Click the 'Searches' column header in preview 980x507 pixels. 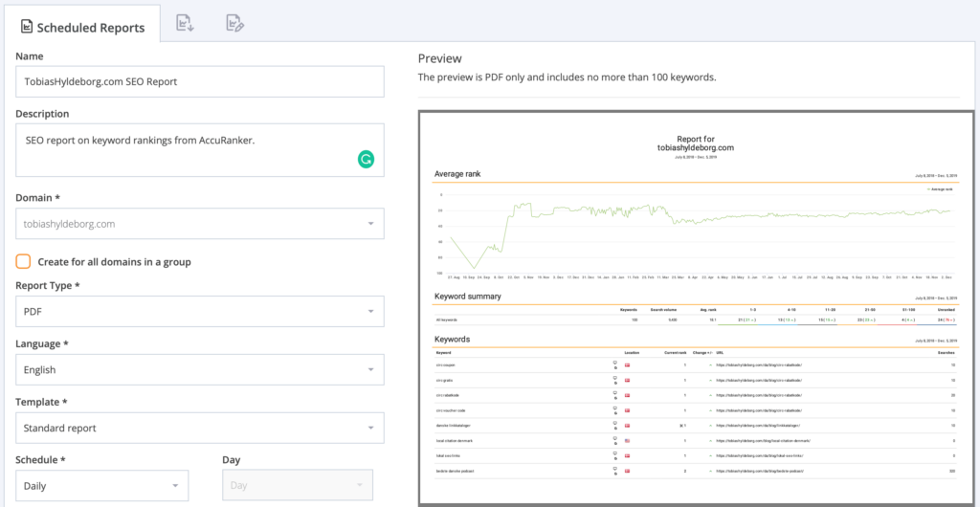coord(947,353)
